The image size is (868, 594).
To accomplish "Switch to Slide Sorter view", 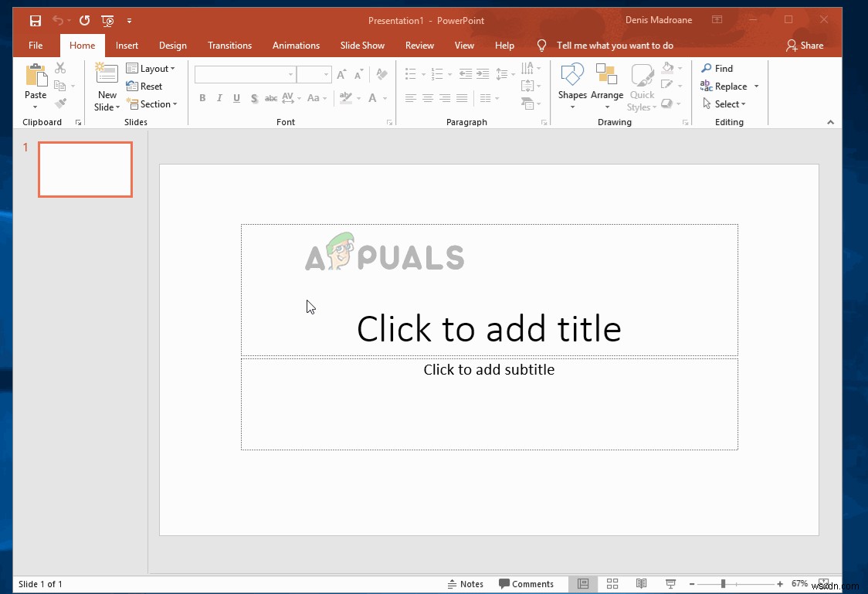I will click(x=612, y=583).
